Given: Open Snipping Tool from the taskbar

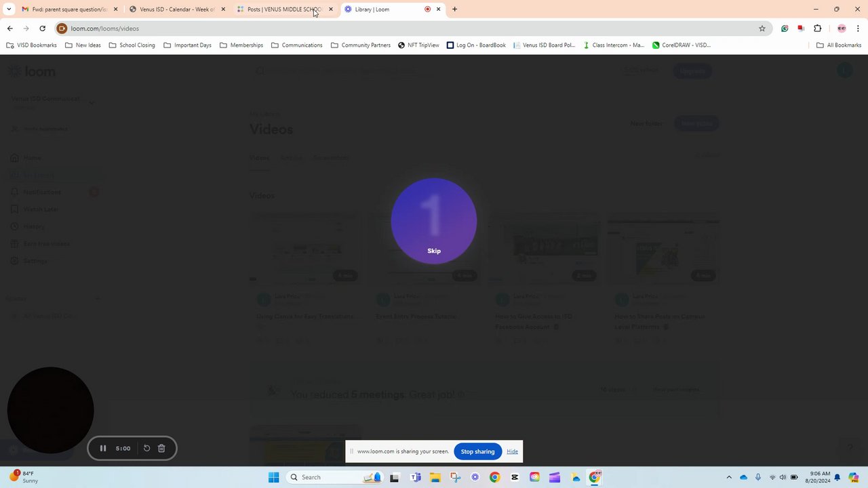Looking at the screenshot, I should [455, 477].
